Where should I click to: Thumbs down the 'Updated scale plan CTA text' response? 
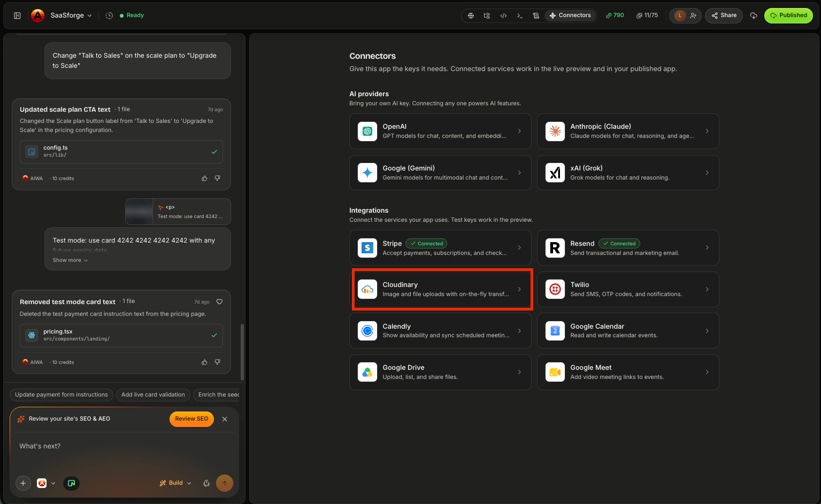point(217,179)
